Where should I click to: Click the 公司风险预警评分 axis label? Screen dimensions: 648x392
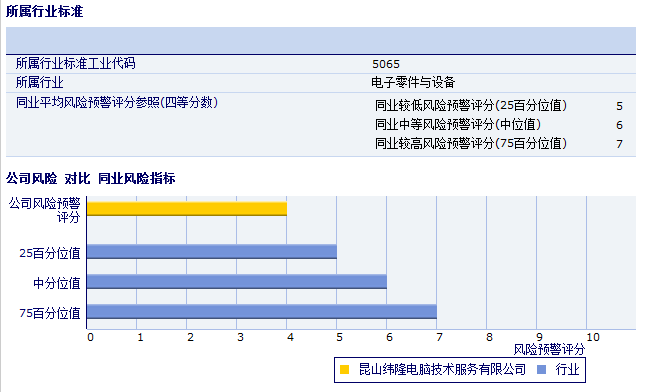45,210
